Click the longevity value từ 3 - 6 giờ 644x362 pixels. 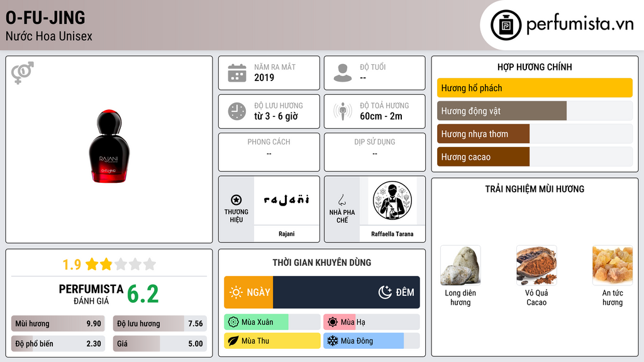point(275,116)
